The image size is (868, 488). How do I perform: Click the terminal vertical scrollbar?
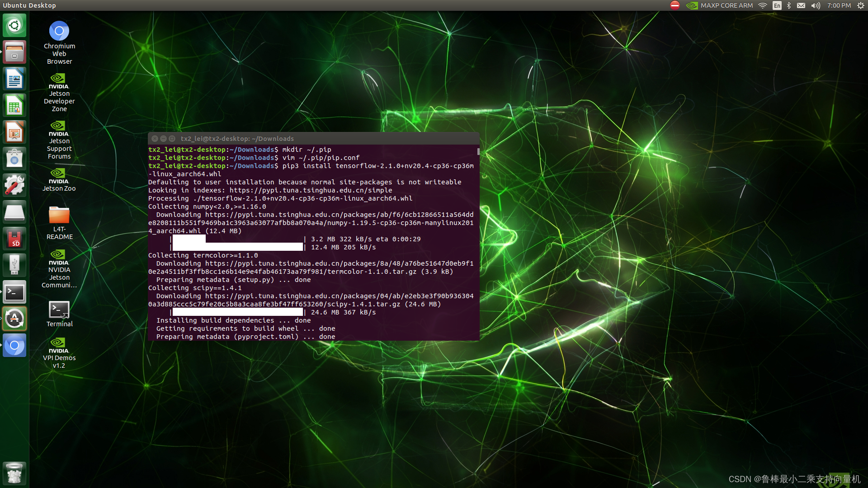478,152
